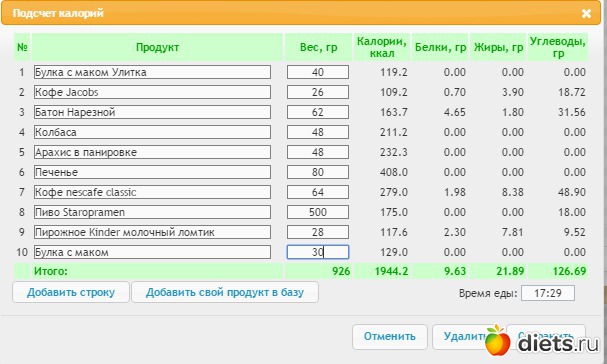Screen dimensions: 607x364
Task: Click the row 10 Булка с маком field
Action: click(152, 252)
